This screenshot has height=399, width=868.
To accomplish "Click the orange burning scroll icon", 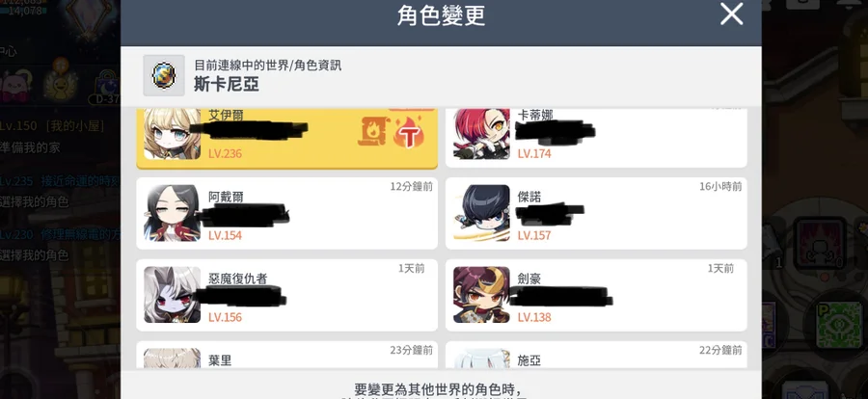I will [x=372, y=132].
